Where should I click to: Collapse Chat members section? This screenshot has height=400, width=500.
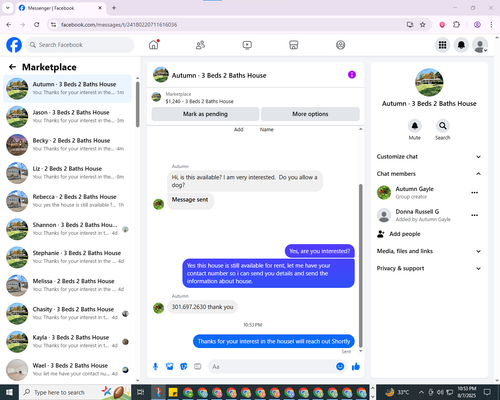click(429, 174)
